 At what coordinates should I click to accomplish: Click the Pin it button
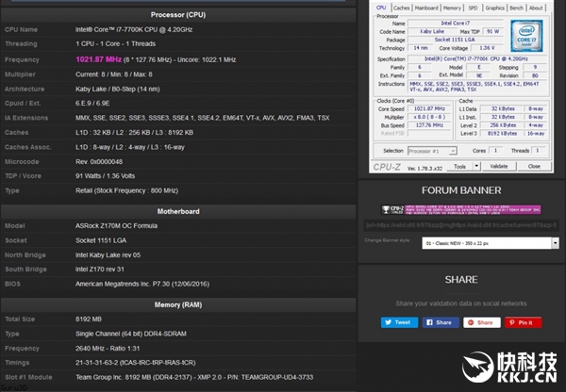[523, 322]
